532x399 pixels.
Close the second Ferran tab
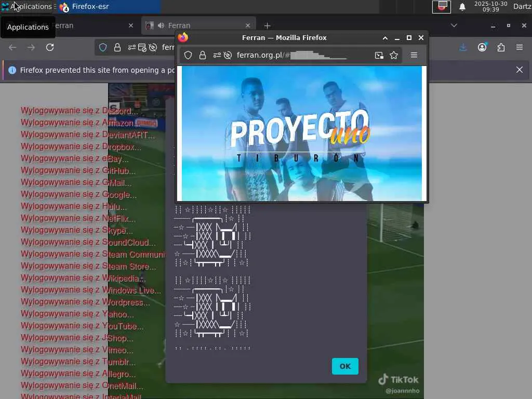coord(248,25)
